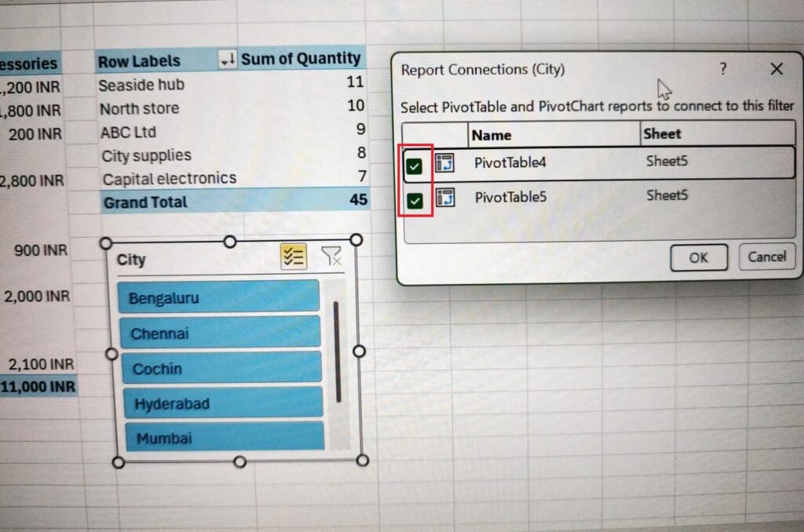This screenshot has height=532, width=804.
Task: Select Chennai in the City slicer
Action: [221, 333]
